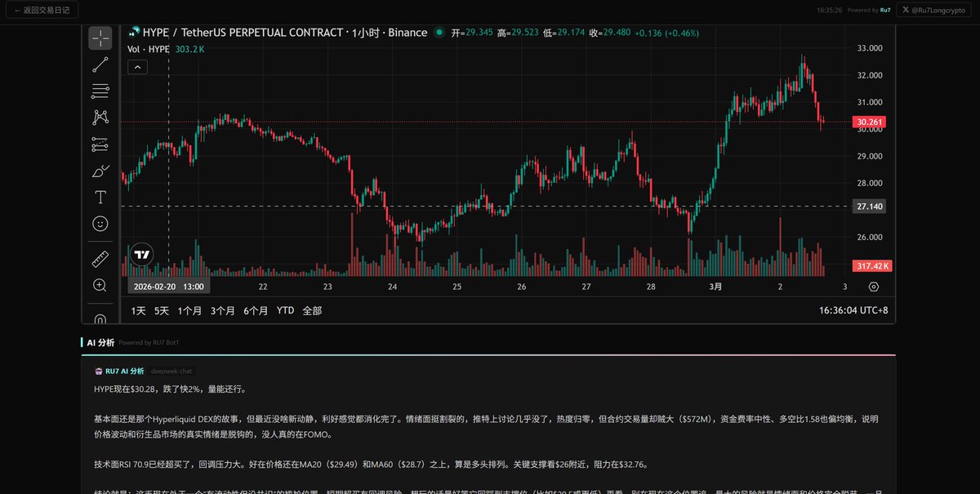Click the Powered by Ru7 header text

869,11
